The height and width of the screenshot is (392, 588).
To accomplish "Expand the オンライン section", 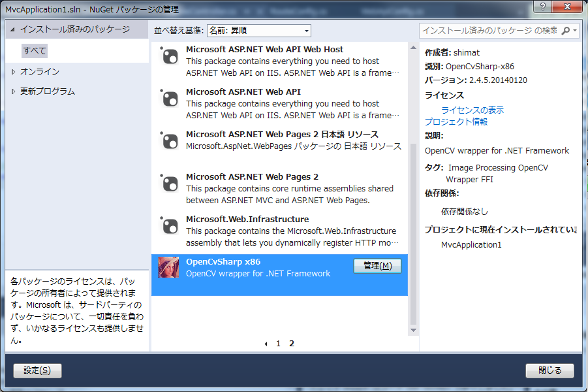I will point(14,72).
